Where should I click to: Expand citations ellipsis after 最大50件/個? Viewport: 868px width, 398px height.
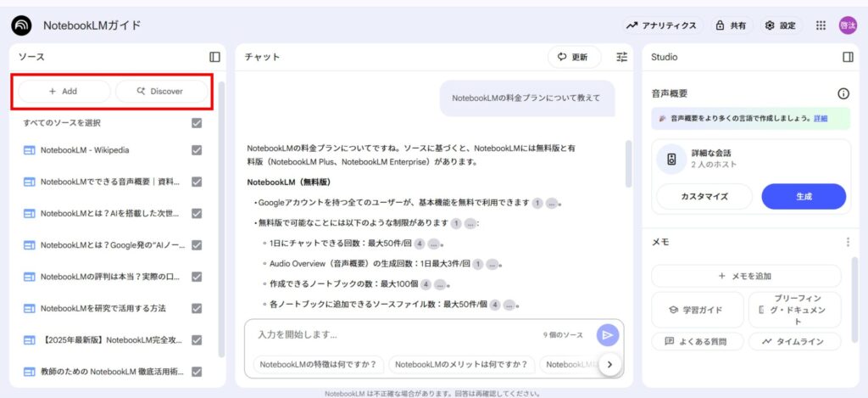click(x=509, y=305)
